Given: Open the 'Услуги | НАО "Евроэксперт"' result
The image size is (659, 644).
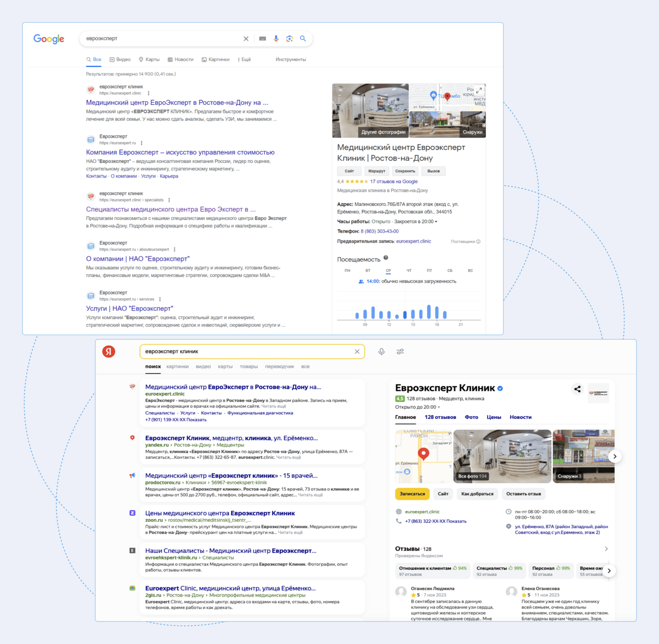Looking at the screenshot, I should (129, 308).
